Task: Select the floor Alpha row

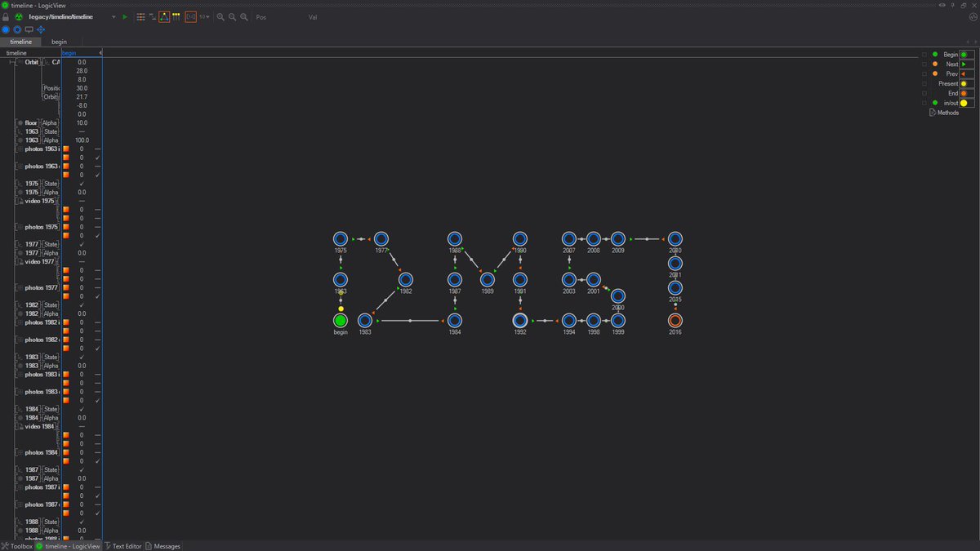Action: click(x=39, y=123)
